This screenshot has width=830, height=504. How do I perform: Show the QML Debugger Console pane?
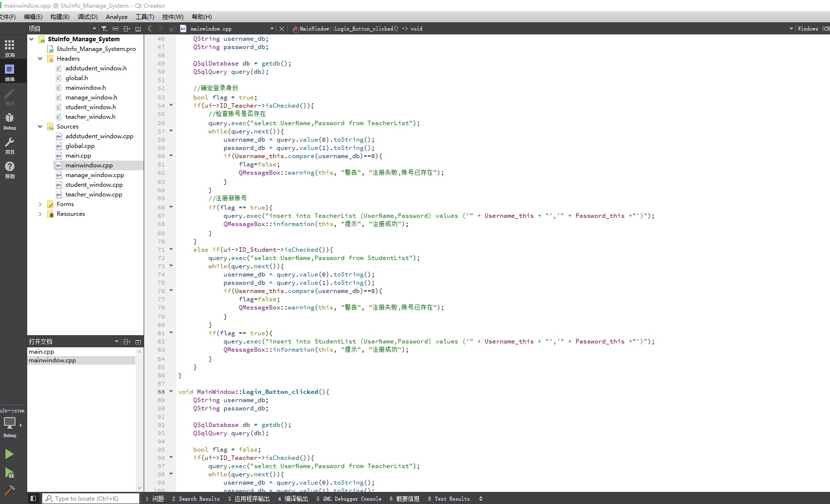click(349, 499)
